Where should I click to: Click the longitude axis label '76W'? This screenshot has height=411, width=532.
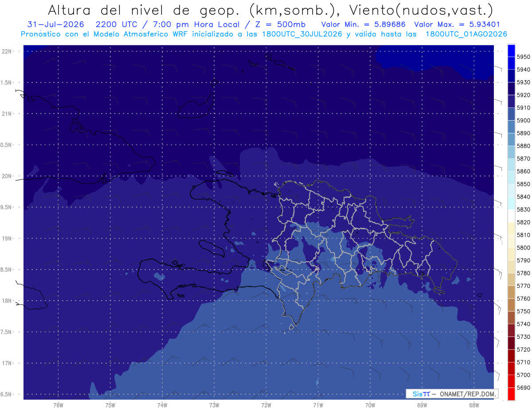[58, 406]
